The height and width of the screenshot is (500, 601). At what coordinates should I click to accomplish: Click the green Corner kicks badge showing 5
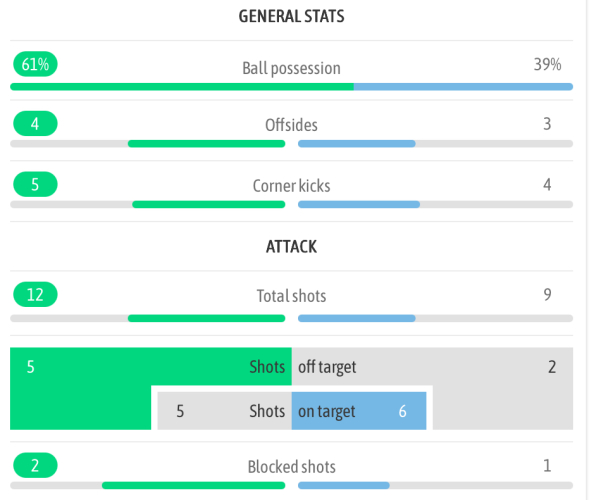tap(35, 184)
